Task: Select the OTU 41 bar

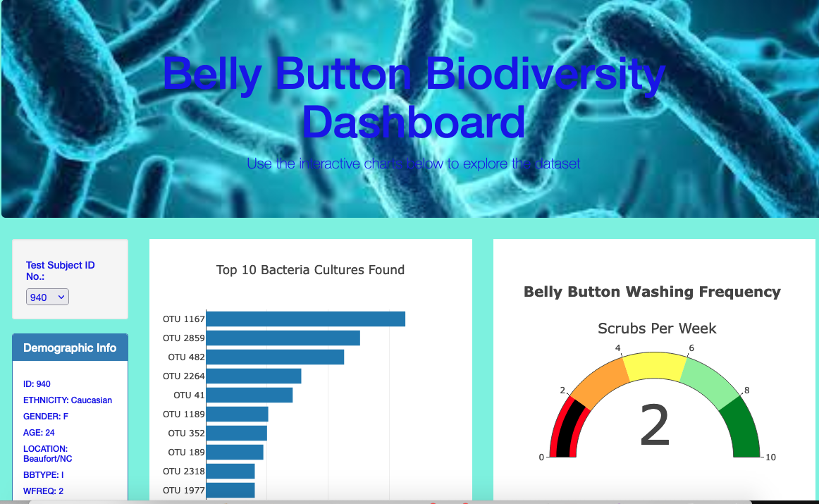Action: (x=250, y=395)
